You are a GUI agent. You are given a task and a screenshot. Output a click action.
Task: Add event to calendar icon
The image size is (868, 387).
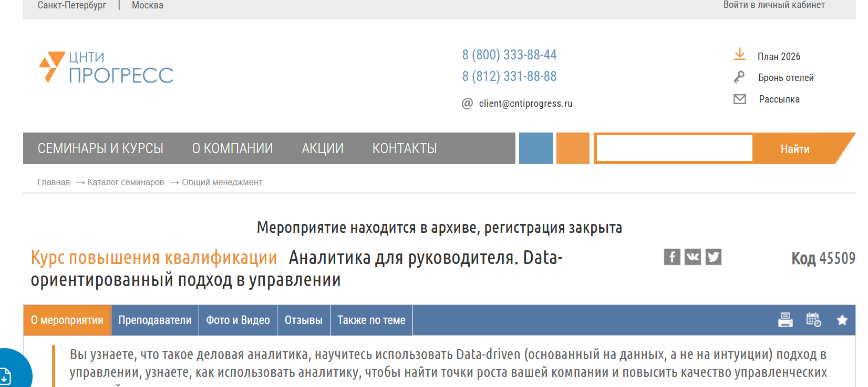pos(813,320)
